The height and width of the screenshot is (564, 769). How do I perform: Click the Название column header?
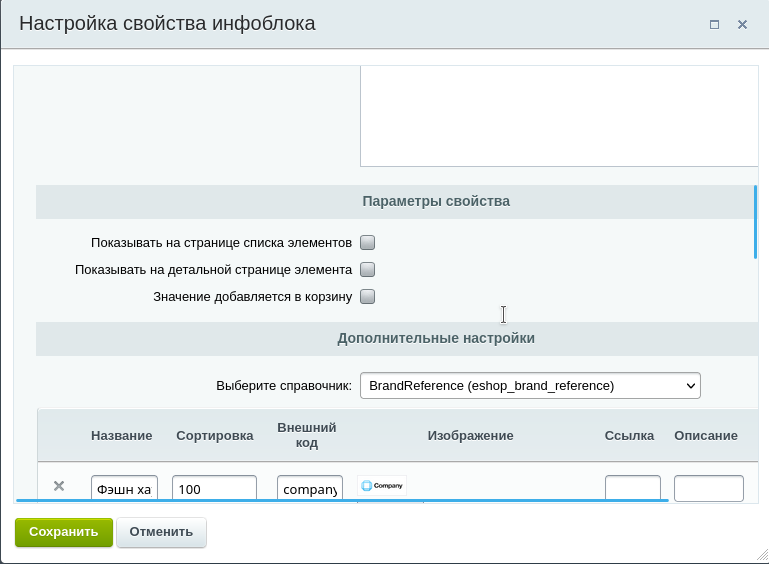[122, 436]
